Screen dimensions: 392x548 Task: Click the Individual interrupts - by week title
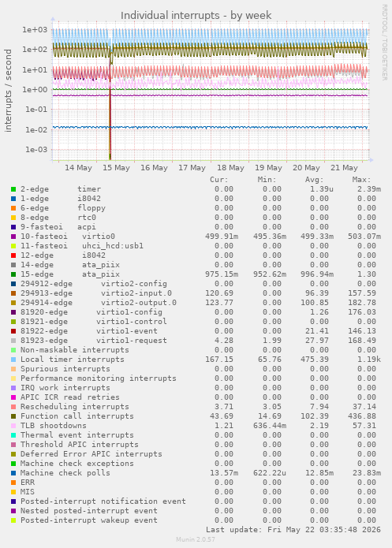196,16
